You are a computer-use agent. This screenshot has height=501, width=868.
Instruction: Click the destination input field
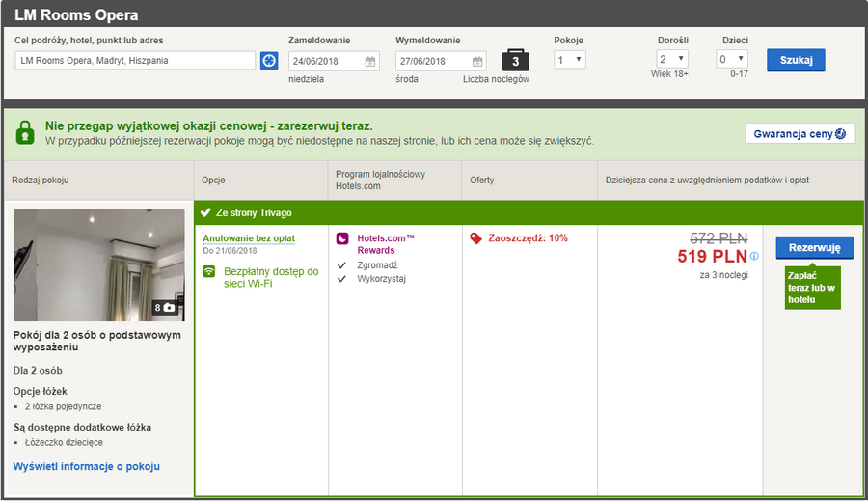(135, 61)
